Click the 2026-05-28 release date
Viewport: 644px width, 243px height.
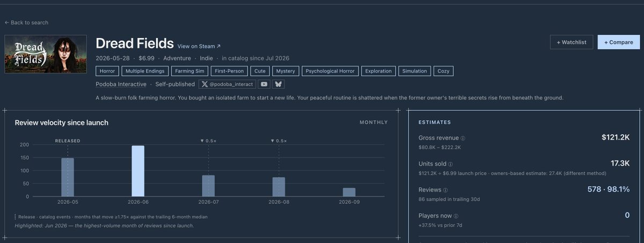click(113, 58)
